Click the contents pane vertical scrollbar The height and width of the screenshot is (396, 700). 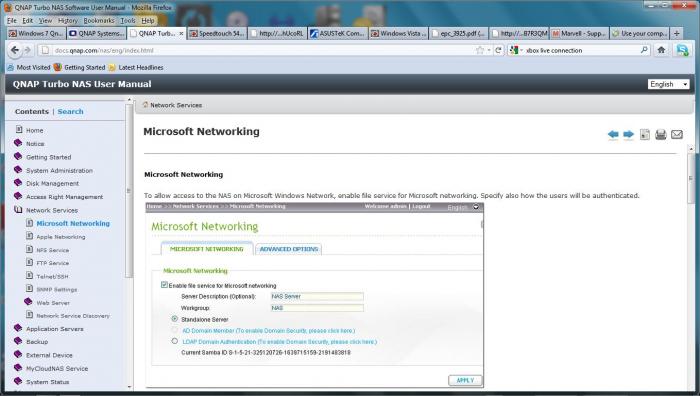pos(129,192)
